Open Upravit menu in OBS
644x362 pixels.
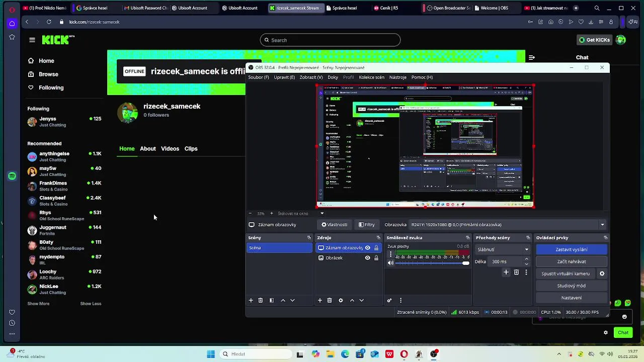(284, 77)
